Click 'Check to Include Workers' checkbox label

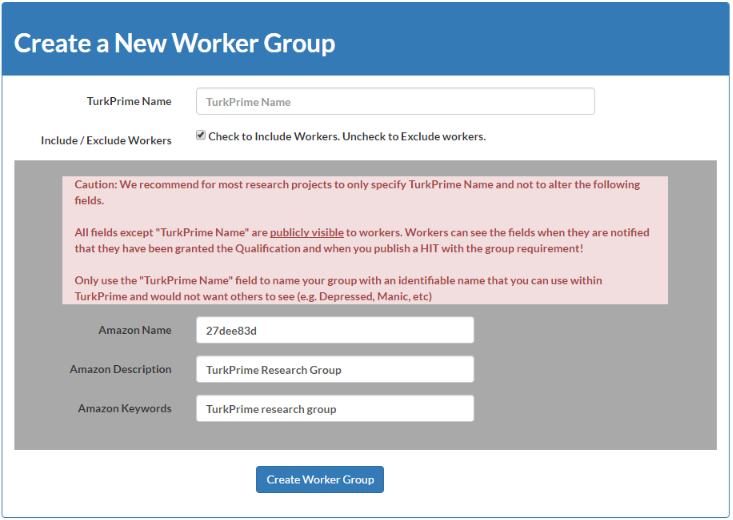[347, 137]
